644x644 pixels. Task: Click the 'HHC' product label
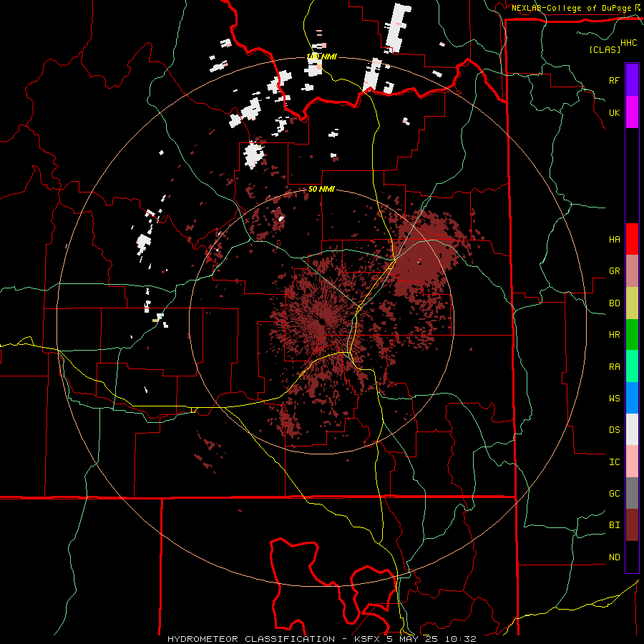(x=629, y=43)
